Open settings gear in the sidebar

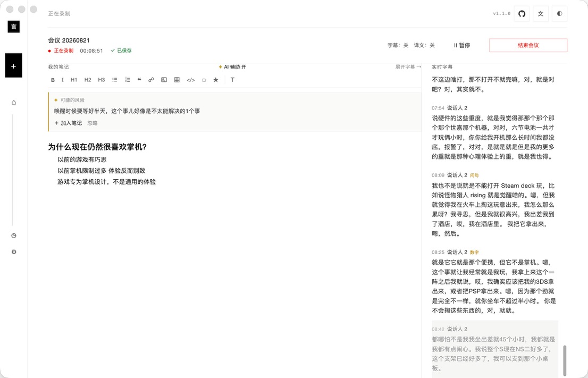pyautogui.click(x=14, y=252)
